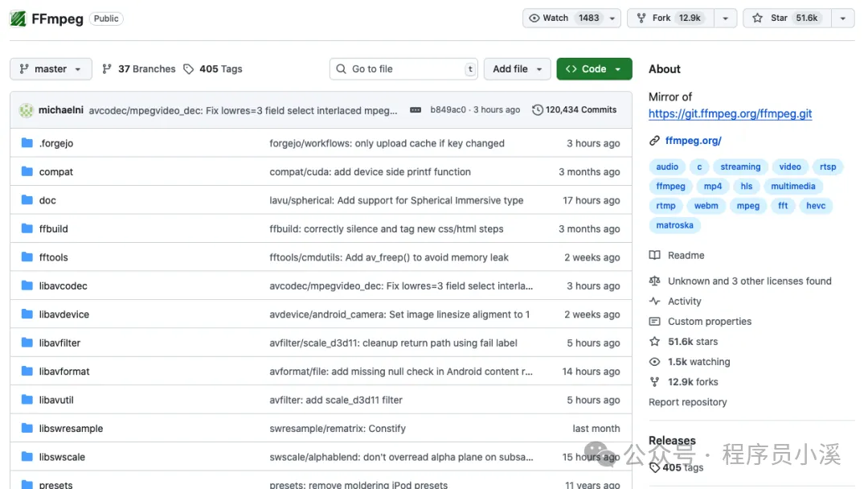Click michaelni's avatar image
Screen dimensions: 868x489
coord(26,110)
